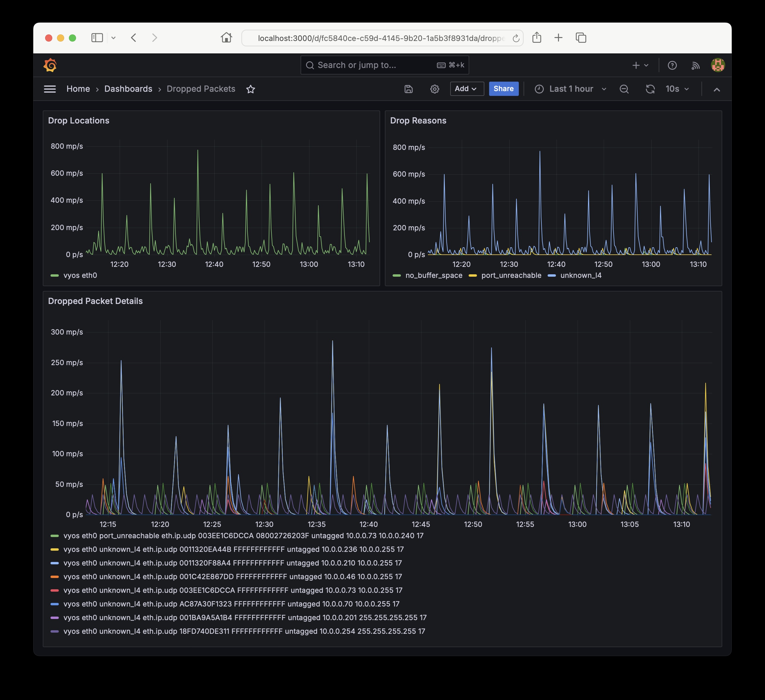Toggle port_unreachable series visibility in legend
Screen dimensions: 765x700
click(511, 275)
